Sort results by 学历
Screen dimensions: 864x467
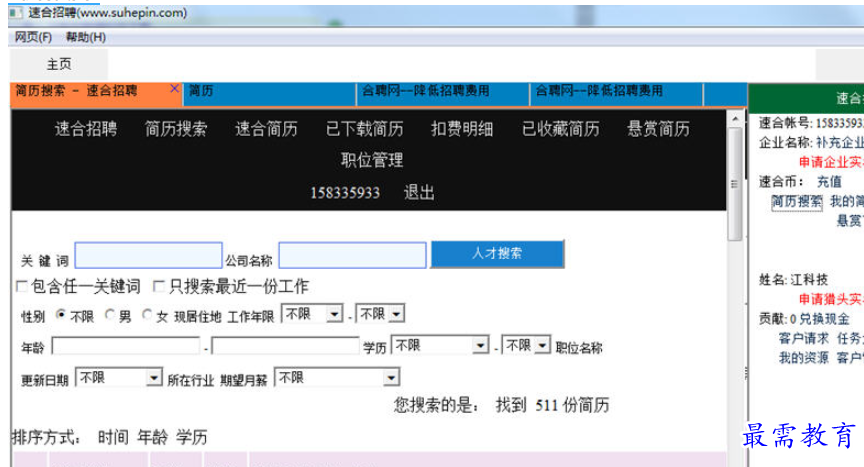point(192,438)
